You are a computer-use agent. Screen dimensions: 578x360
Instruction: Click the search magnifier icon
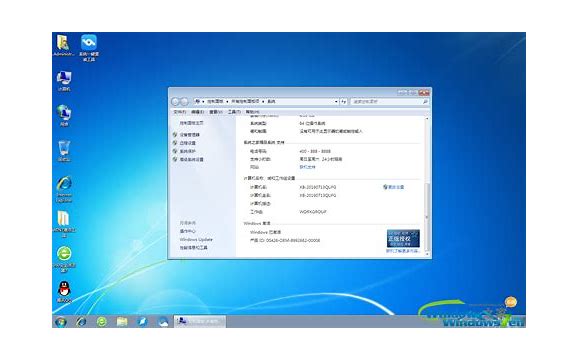(x=425, y=101)
